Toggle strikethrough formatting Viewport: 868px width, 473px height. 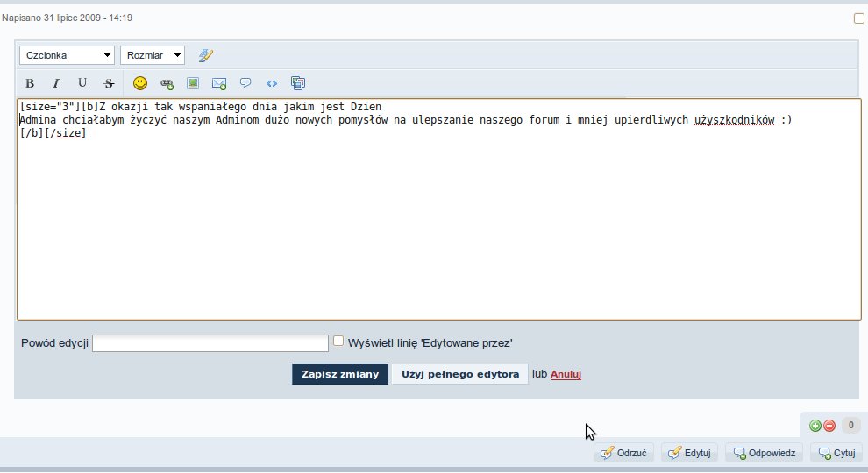click(109, 83)
